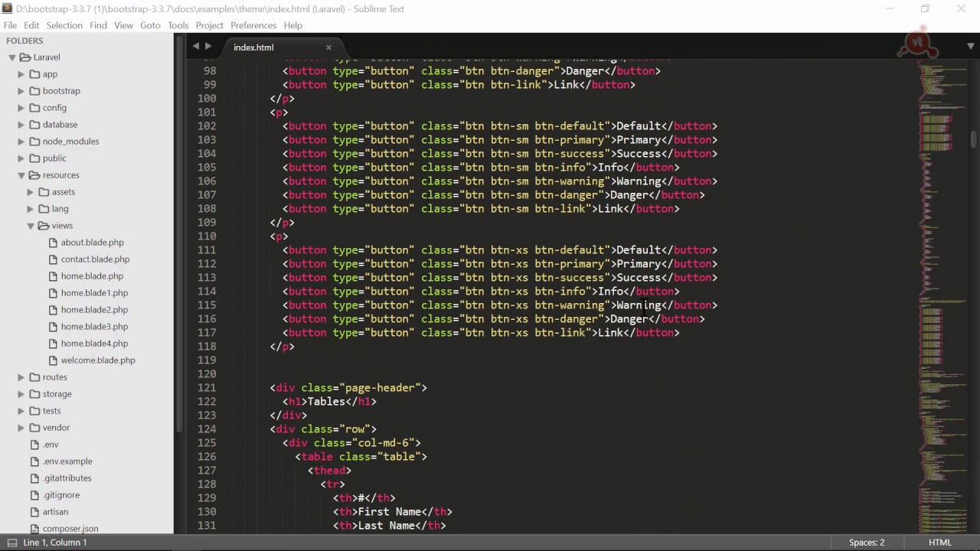Click the vendor folder icon
Image resolution: width=980 pixels, height=551 pixels.
click(x=34, y=428)
